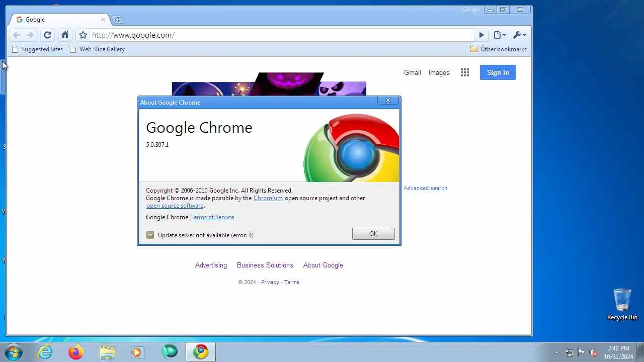Viewport: 644px width, 362px height.
Task: Open Windows Explorer folder in taskbar
Action: click(107, 352)
